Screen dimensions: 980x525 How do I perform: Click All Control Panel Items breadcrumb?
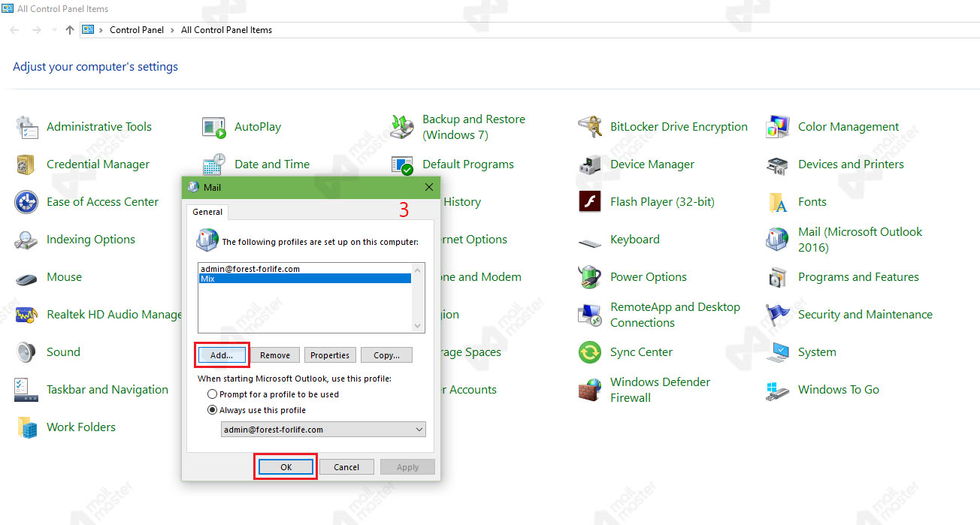227,30
